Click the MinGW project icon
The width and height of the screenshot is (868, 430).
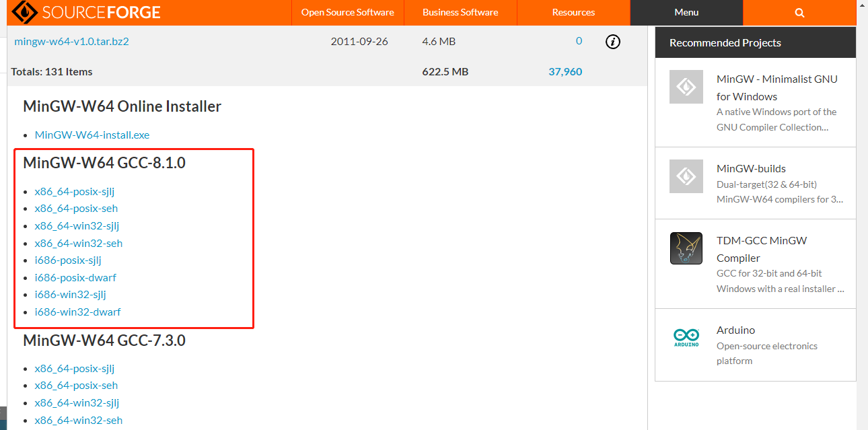[686, 87]
